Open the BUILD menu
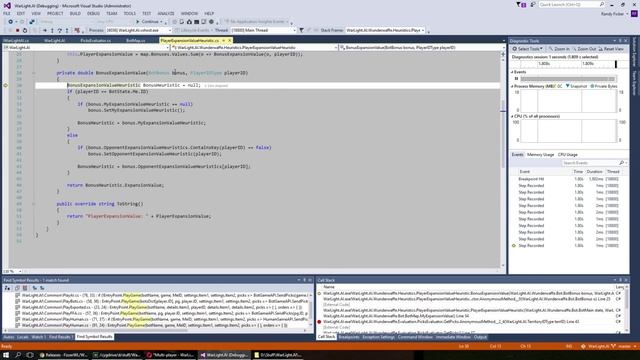Image resolution: width=640 pixels, height=360 pixels. pyautogui.click(x=75, y=13)
